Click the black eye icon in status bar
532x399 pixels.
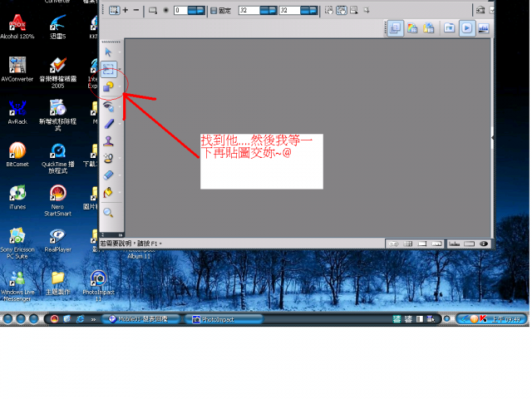click(484, 244)
